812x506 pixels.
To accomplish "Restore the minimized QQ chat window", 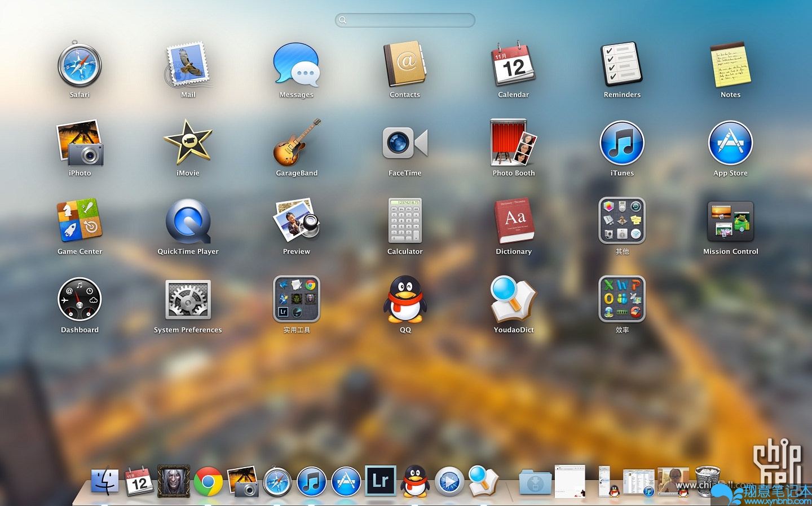I will coord(570,481).
